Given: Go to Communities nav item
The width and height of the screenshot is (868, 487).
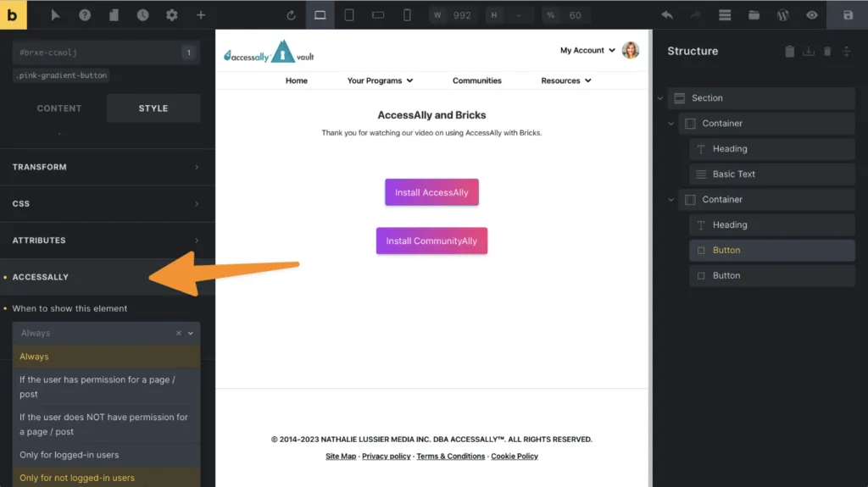Looking at the screenshot, I should (477, 80).
